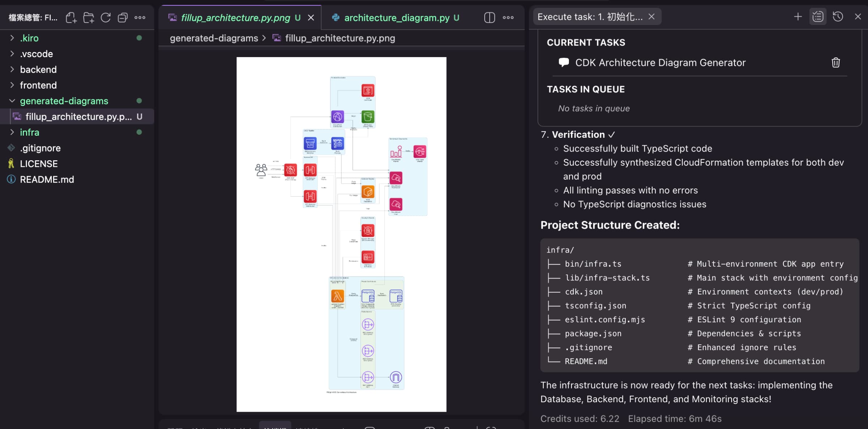This screenshot has width=868, height=429.
Task: Expand the backend folder
Action: click(38, 69)
